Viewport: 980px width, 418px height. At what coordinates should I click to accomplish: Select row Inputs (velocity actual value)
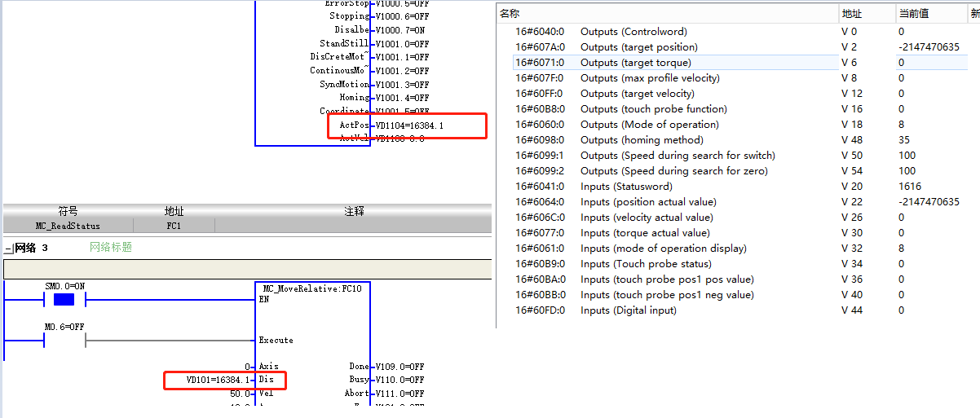[x=738, y=218]
